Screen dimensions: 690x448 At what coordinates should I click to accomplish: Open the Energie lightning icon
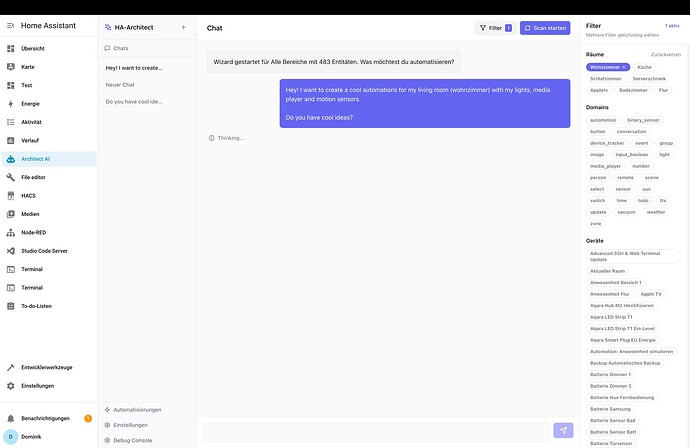pos(11,103)
